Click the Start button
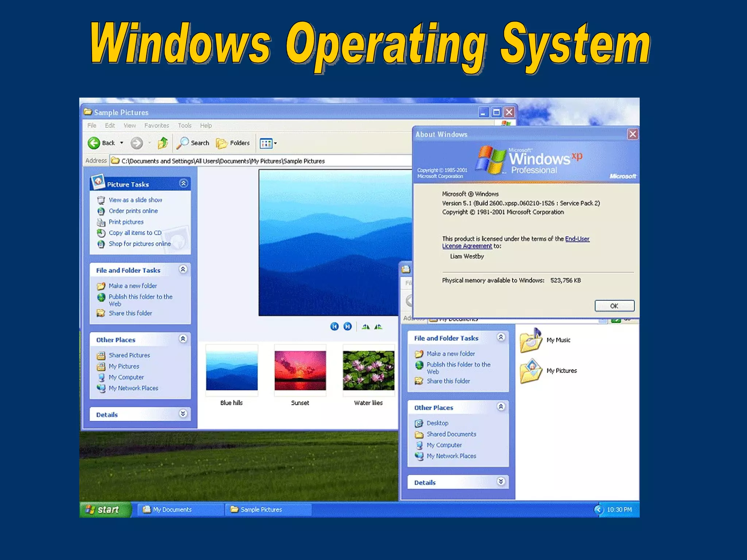 click(105, 509)
